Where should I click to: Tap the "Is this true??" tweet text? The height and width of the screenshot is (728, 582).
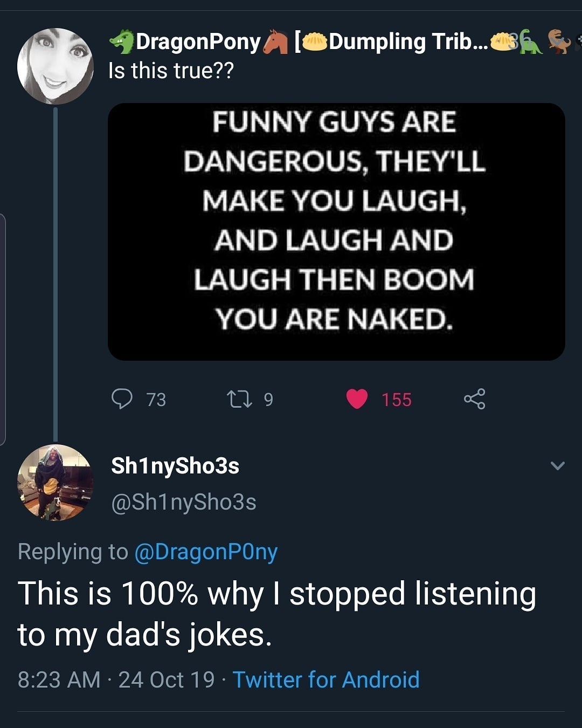(x=171, y=71)
